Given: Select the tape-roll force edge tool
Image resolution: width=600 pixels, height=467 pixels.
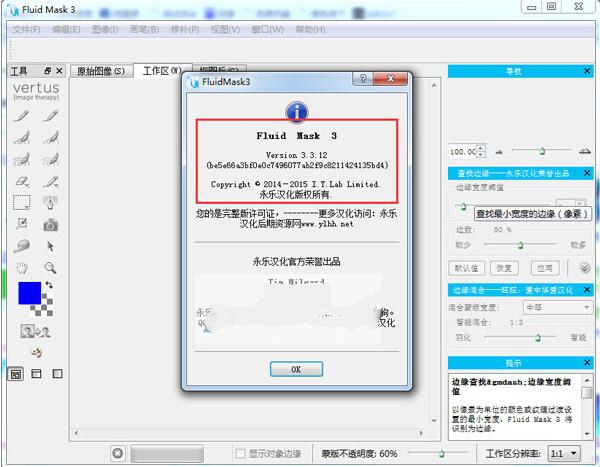Looking at the screenshot, I should [22, 246].
